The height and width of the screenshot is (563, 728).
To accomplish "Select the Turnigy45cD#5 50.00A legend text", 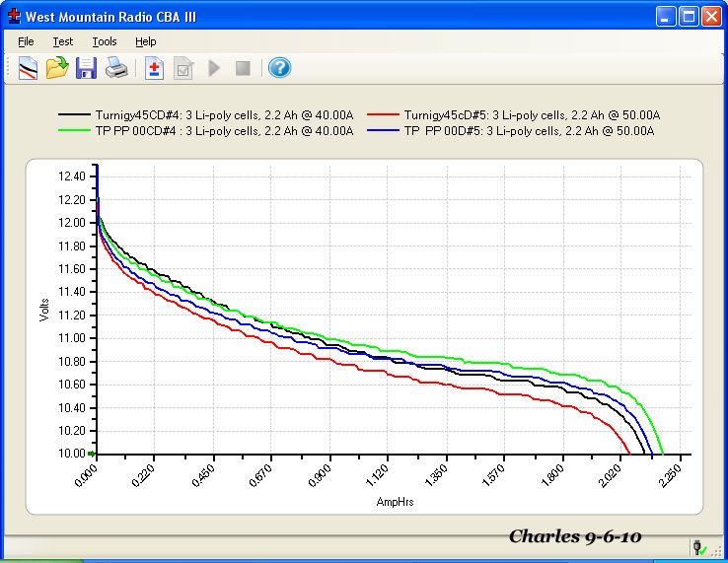I will click(532, 115).
